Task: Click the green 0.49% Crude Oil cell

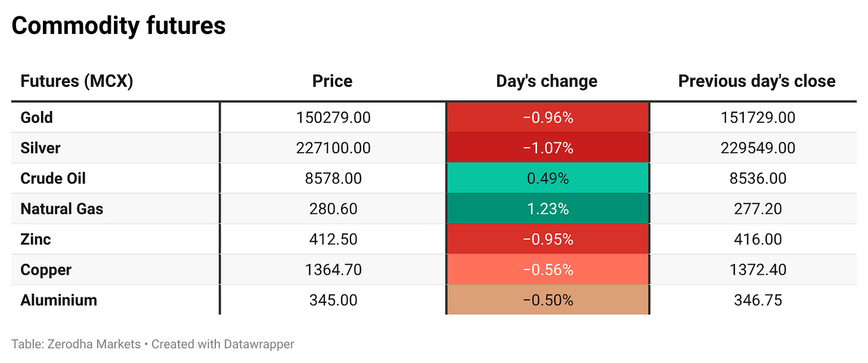Action: (548, 178)
